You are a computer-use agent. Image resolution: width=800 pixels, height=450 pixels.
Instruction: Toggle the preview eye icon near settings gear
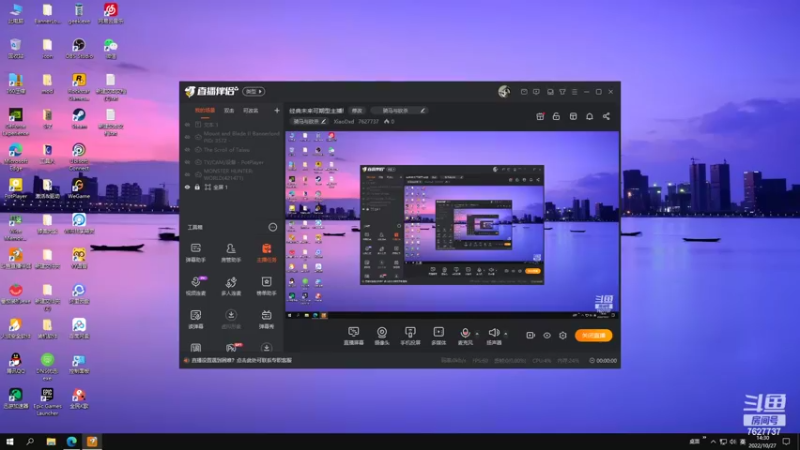pyautogui.click(x=547, y=335)
